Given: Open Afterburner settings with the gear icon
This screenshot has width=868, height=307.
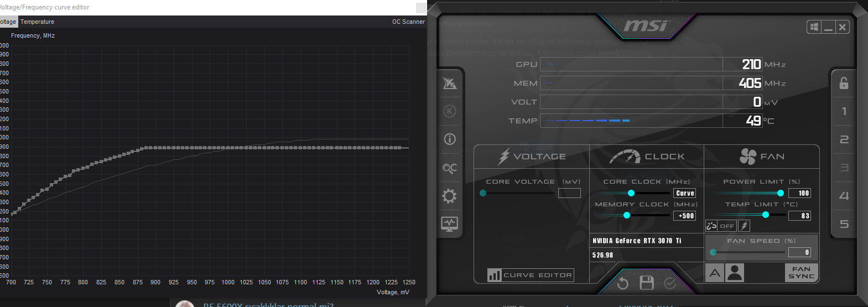Looking at the screenshot, I should click(450, 196).
